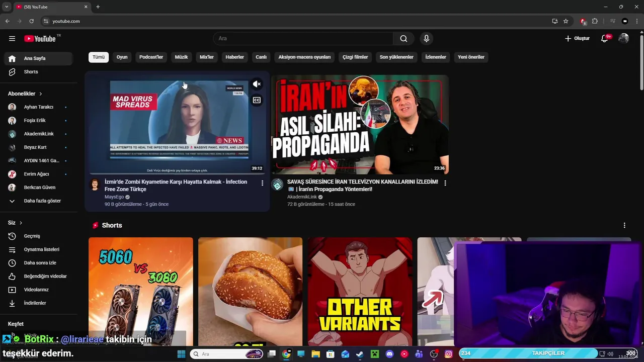
Task: Open Beğendiğim videolar
Action: click(x=38, y=276)
